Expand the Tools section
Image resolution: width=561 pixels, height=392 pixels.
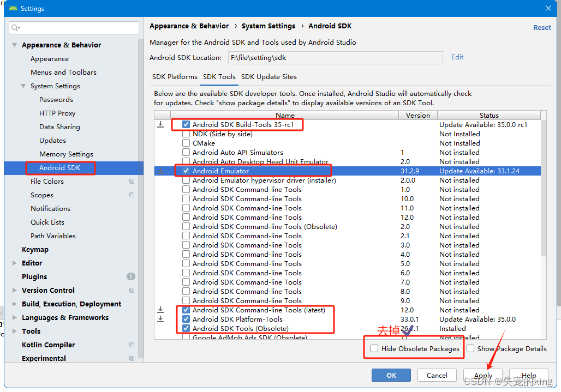click(14, 331)
